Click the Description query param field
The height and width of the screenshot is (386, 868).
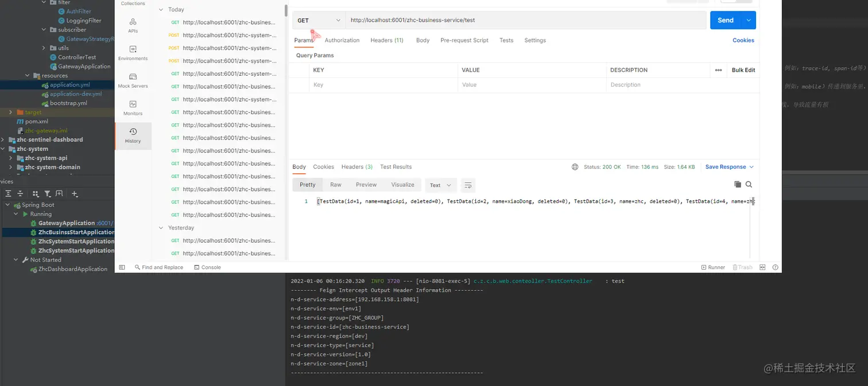click(x=682, y=85)
